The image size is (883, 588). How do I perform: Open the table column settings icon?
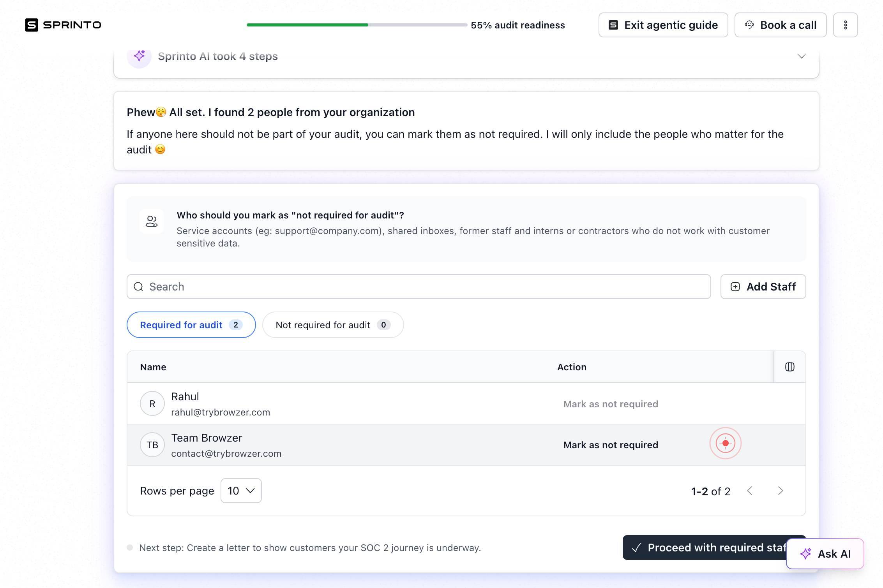point(789,367)
